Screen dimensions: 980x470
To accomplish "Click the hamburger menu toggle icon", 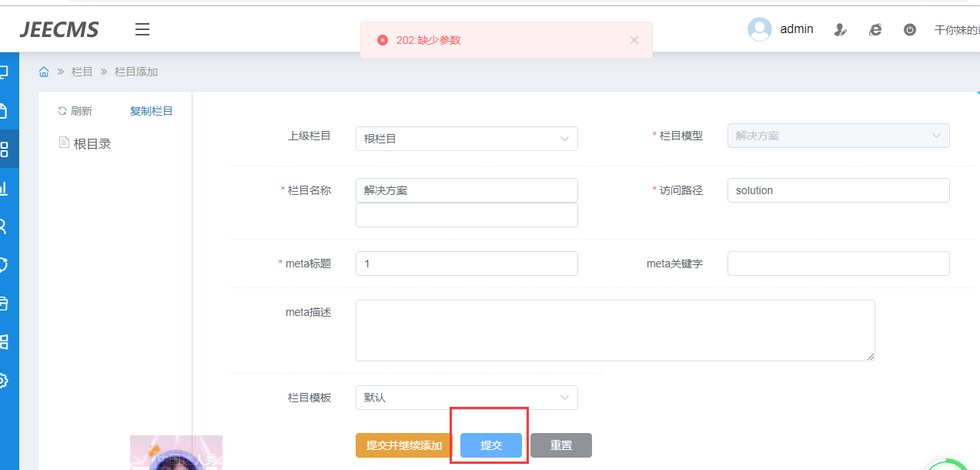I will (x=142, y=30).
